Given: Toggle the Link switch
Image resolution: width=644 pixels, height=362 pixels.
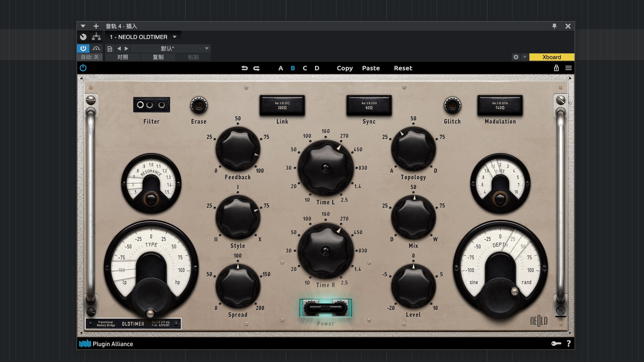Looking at the screenshot, I should [x=282, y=106].
